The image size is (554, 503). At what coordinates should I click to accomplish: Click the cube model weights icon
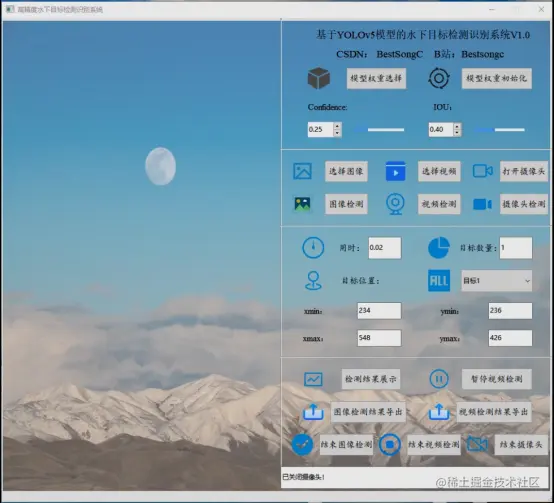(319, 78)
